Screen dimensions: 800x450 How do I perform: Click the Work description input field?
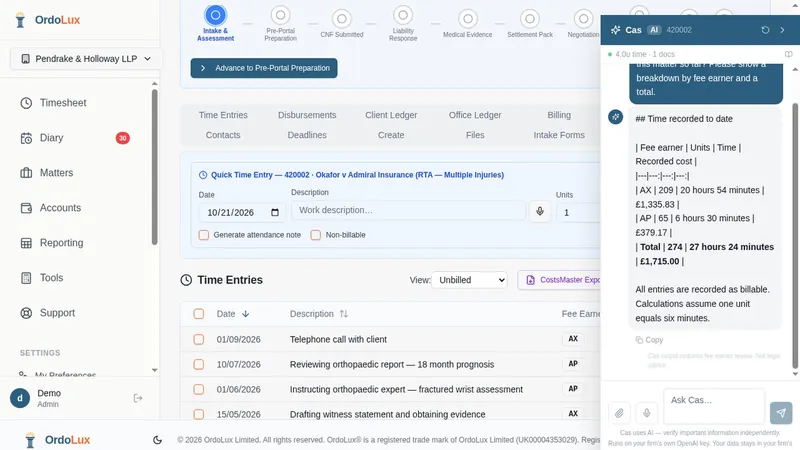click(x=408, y=210)
